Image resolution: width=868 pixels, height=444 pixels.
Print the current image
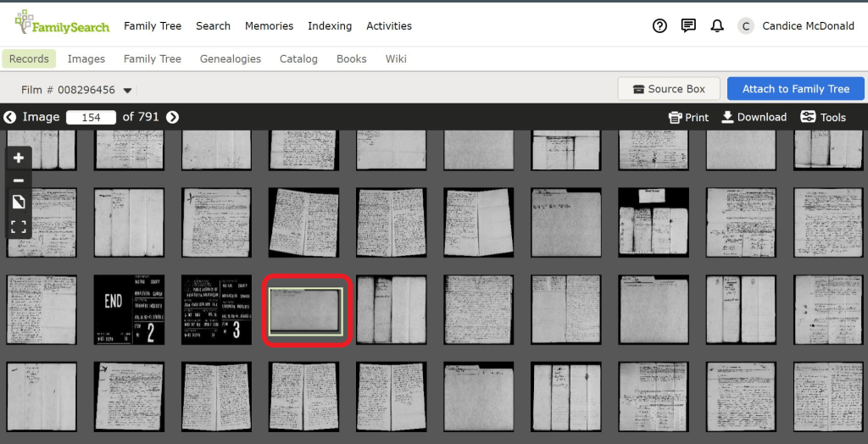[688, 118]
